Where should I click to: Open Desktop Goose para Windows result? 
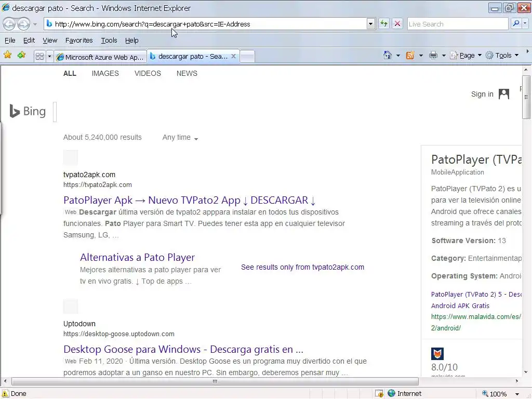click(x=183, y=349)
